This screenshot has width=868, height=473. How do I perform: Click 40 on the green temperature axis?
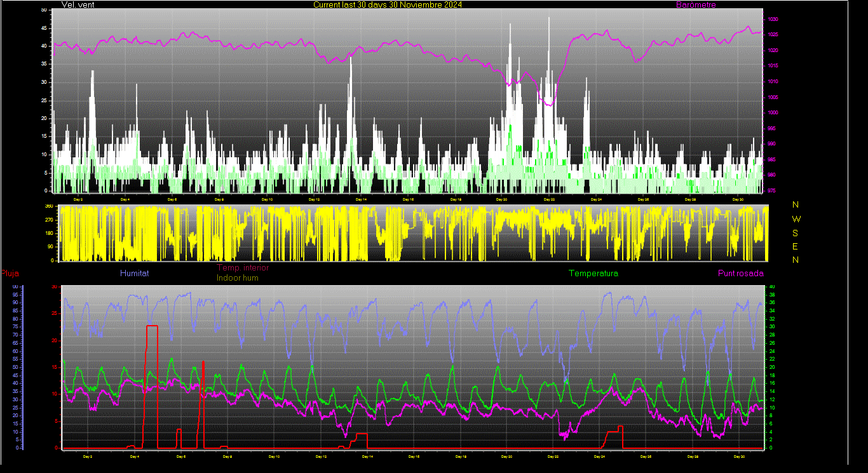(x=771, y=287)
